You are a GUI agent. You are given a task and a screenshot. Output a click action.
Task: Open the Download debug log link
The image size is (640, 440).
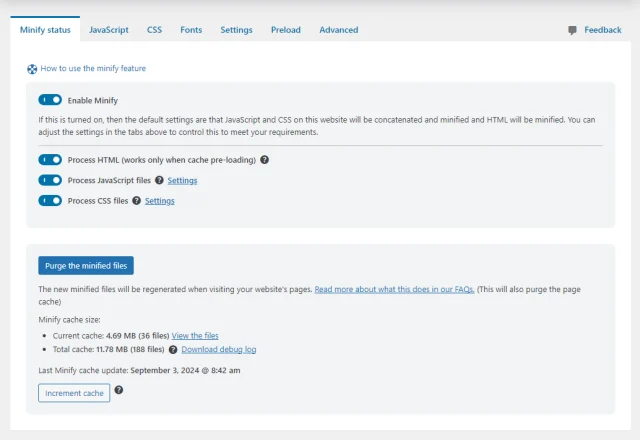pos(218,350)
